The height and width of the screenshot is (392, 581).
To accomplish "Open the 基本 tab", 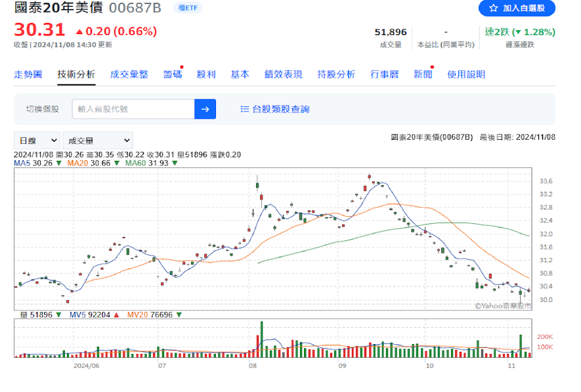I will (x=240, y=74).
